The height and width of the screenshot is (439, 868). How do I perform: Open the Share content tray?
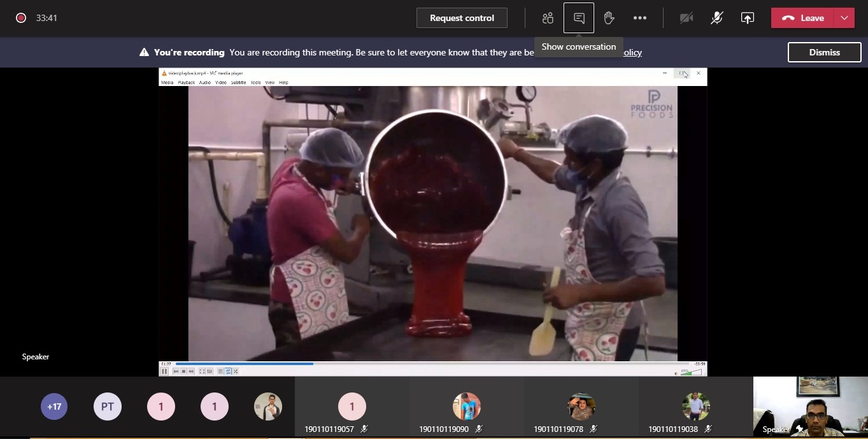tap(748, 18)
